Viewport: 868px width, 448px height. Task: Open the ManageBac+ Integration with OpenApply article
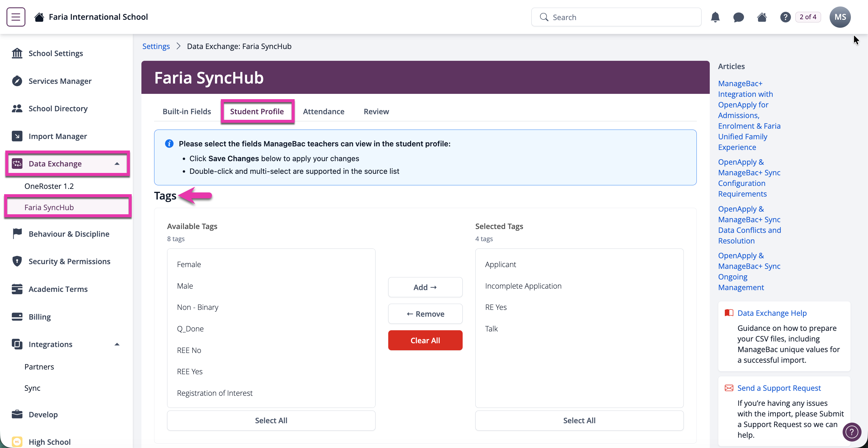[749, 115]
